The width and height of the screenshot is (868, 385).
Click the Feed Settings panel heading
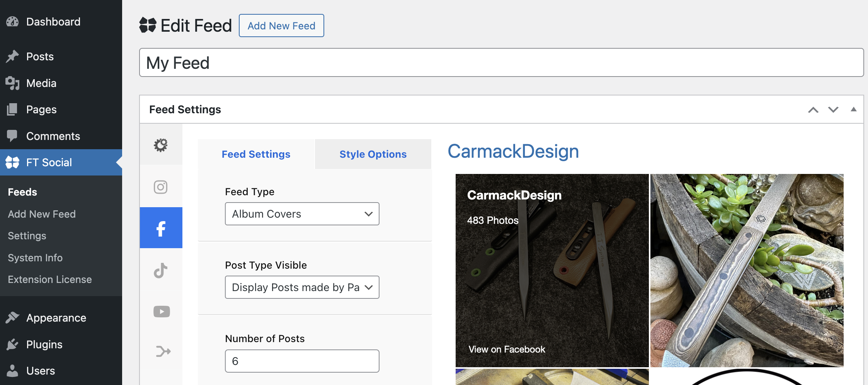click(185, 109)
